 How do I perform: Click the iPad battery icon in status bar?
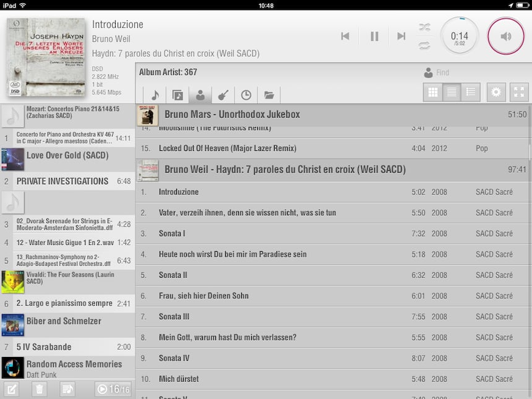pos(522,5)
